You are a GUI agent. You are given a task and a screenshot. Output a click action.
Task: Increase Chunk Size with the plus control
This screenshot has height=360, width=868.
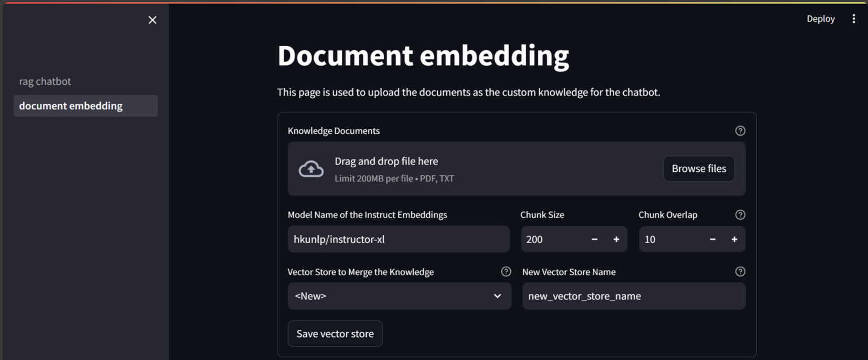coord(617,239)
